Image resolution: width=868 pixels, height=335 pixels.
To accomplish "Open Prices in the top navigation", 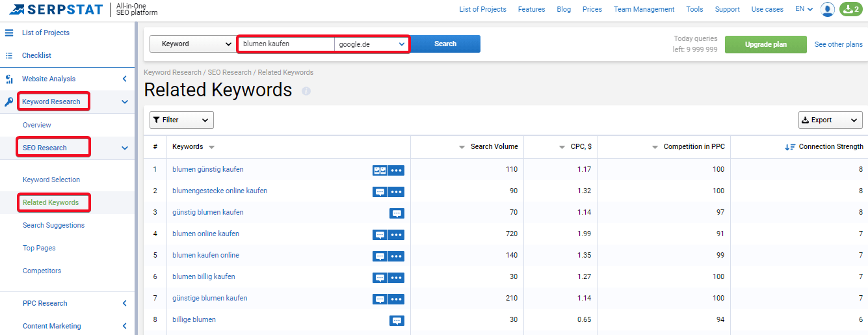I will [592, 9].
